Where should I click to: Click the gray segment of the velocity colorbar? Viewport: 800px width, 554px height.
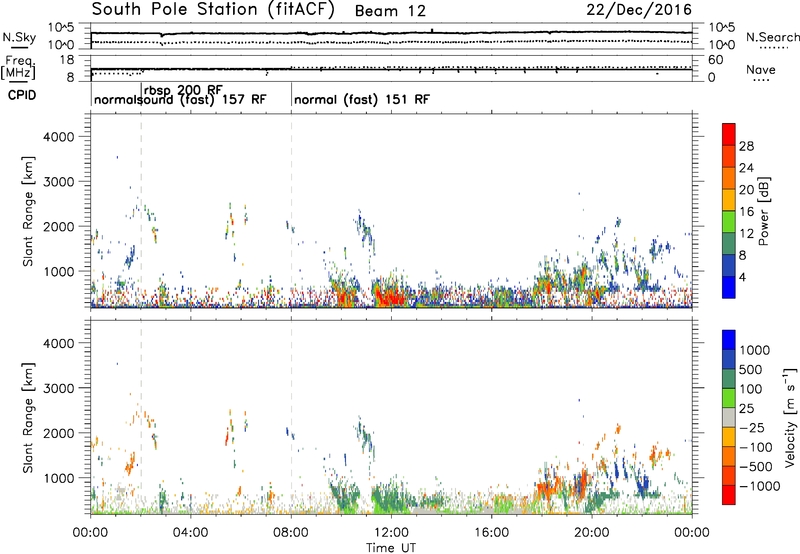[729, 417]
